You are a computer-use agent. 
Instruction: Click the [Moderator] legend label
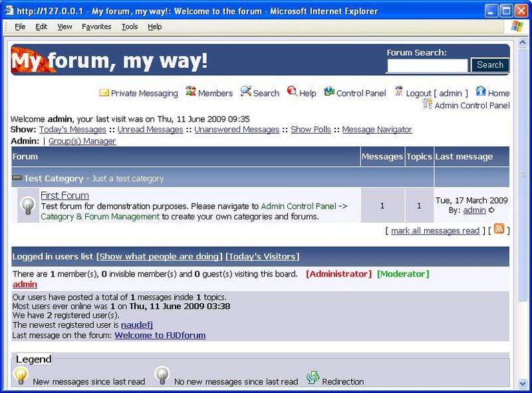coord(403,274)
